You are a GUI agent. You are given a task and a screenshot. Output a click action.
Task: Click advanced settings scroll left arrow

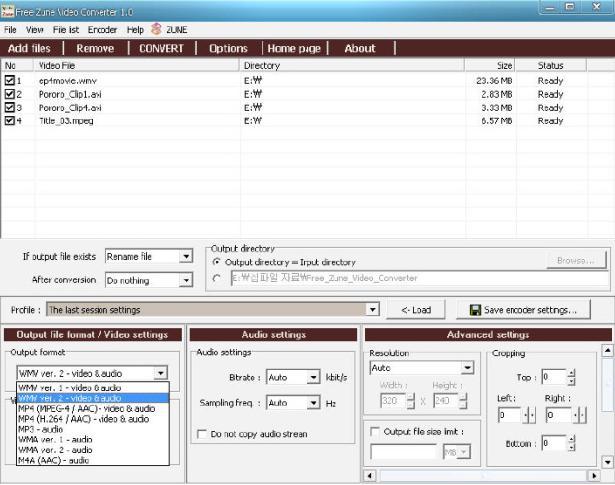(x=369, y=476)
